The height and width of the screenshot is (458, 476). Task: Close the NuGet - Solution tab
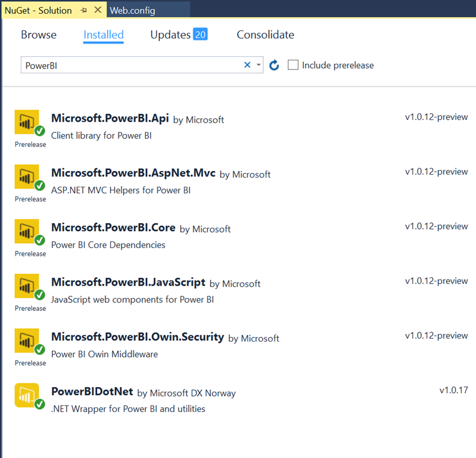click(98, 11)
